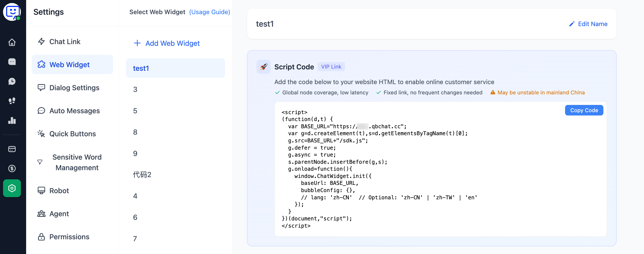Click the Robot monitor icon
Screen dimensions: 644x254
point(41,190)
